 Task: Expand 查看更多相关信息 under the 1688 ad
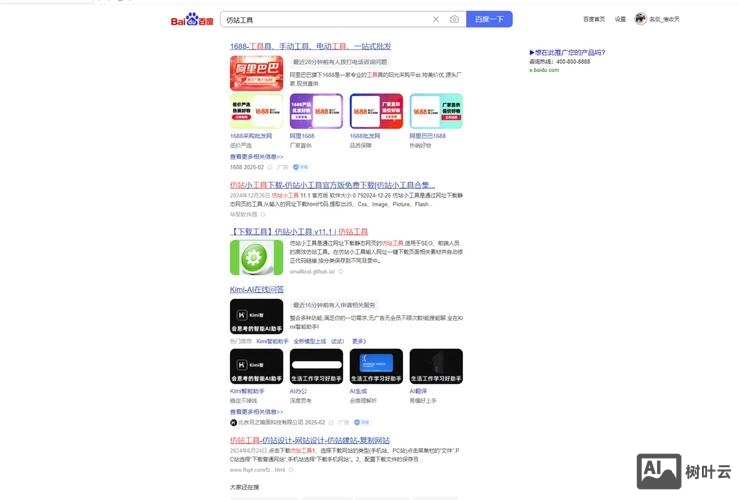(256, 157)
